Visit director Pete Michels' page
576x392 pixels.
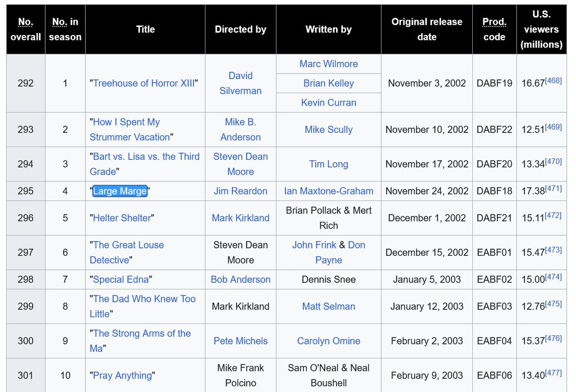240,341
